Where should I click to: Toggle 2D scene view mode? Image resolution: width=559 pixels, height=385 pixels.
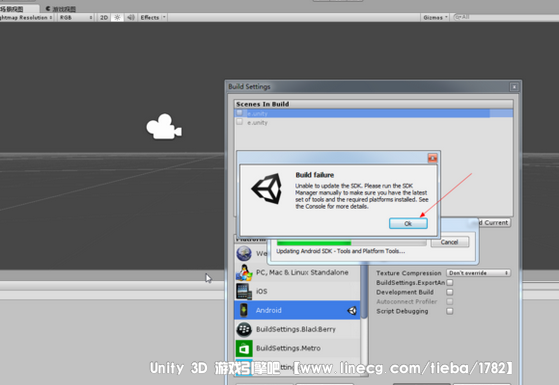(x=104, y=17)
